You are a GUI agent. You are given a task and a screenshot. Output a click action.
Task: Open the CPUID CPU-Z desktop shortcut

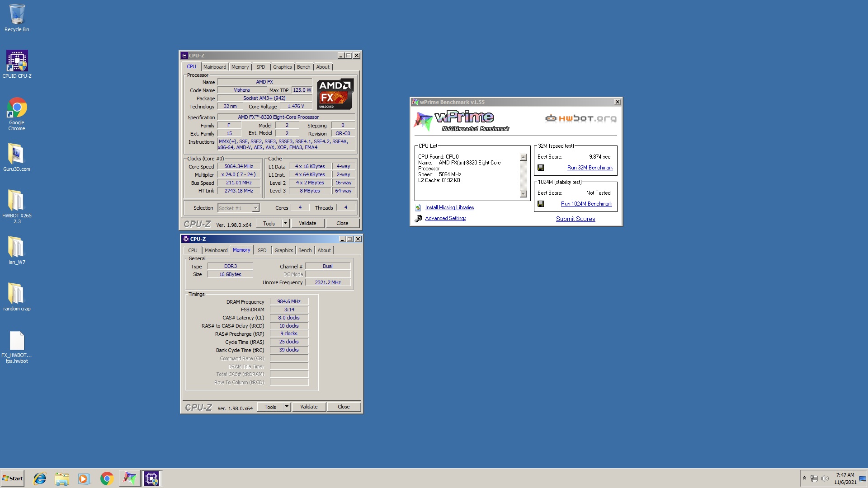coord(17,64)
